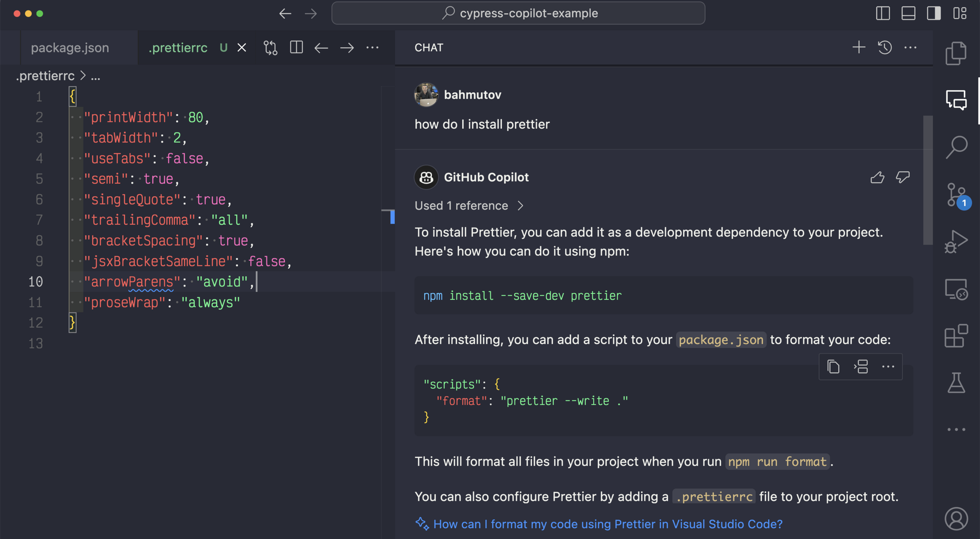Switch to the package.json tab
980x539 pixels.
(70, 48)
